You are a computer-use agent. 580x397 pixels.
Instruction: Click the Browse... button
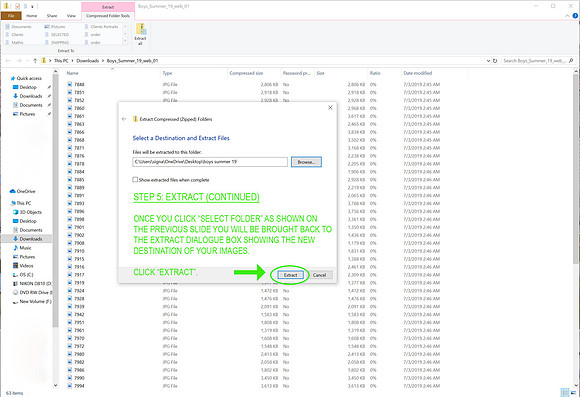coord(306,162)
